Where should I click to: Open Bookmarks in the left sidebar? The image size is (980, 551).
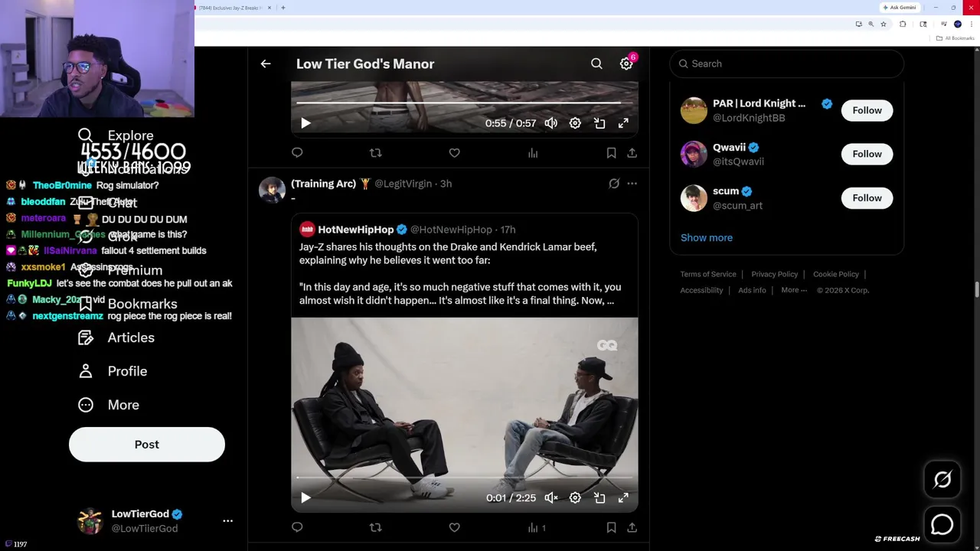127,304
